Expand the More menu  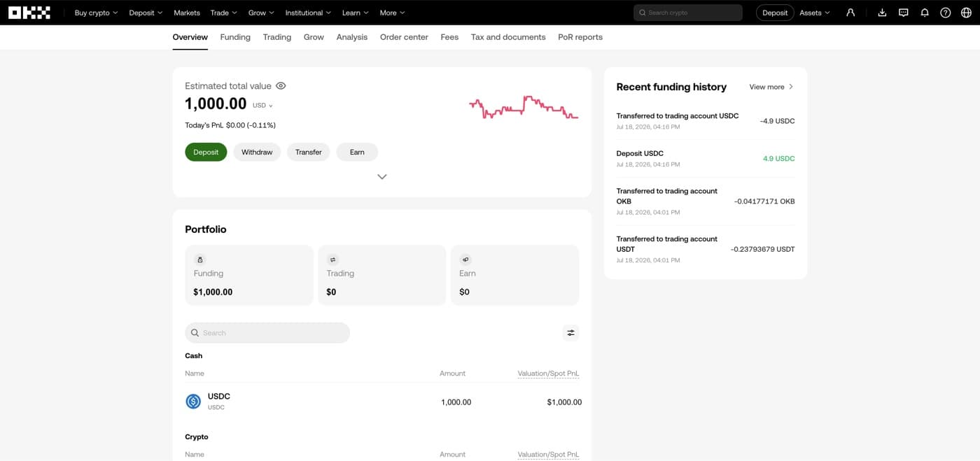click(x=392, y=13)
